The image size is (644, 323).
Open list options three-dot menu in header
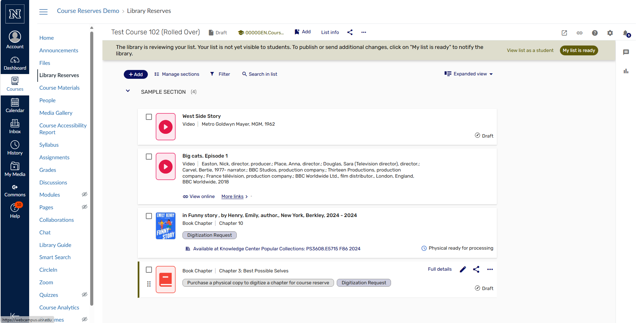pyautogui.click(x=364, y=32)
